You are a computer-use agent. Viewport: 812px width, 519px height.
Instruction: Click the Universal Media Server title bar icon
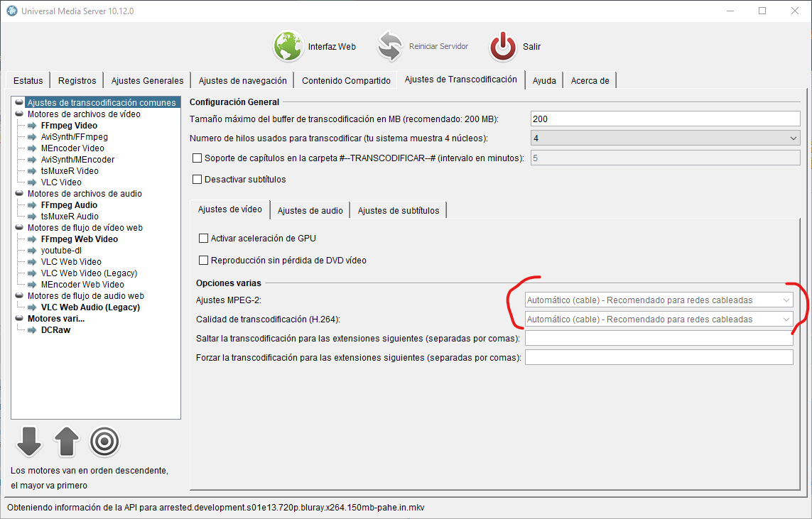[11, 11]
